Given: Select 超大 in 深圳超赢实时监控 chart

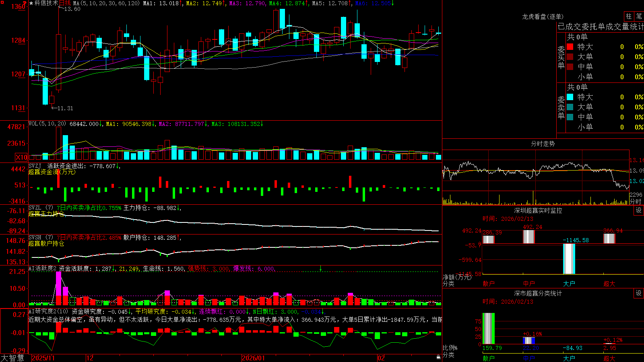Looking at the screenshot, I should tap(609, 284).
